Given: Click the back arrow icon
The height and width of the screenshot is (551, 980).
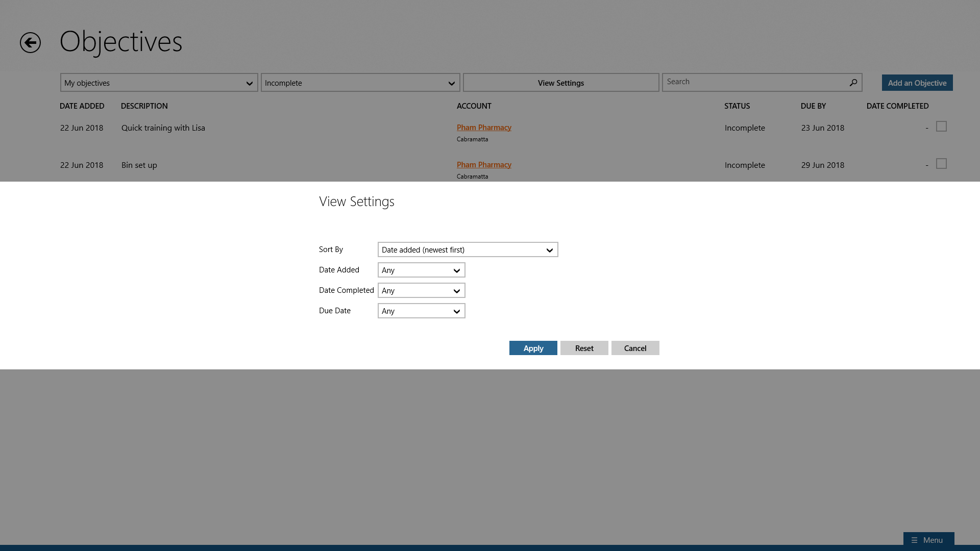Looking at the screenshot, I should point(30,42).
